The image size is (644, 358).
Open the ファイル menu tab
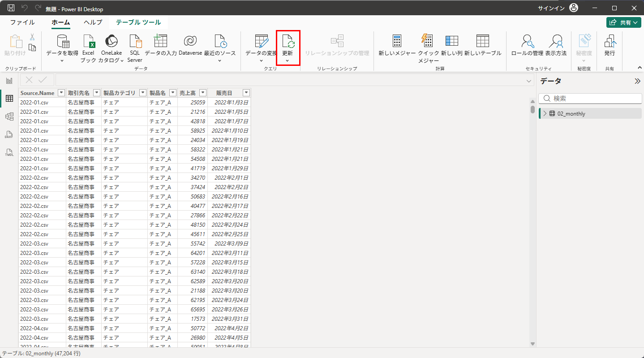22,22
